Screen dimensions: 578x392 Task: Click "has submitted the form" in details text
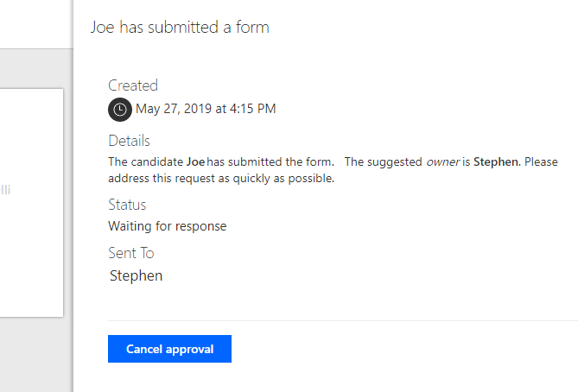[270, 161]
